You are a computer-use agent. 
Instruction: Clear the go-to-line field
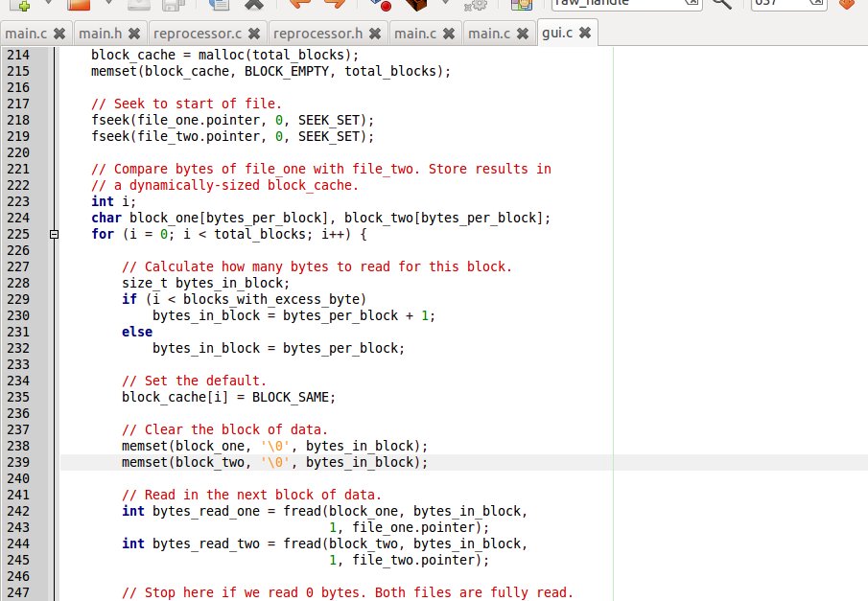pos(817,2)
